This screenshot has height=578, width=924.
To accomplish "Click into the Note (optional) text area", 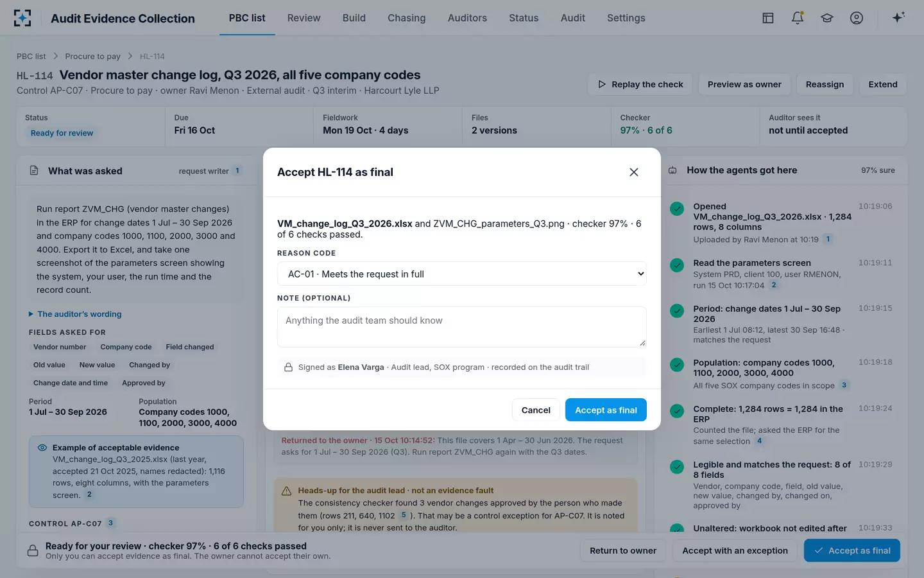I will 462,327.
